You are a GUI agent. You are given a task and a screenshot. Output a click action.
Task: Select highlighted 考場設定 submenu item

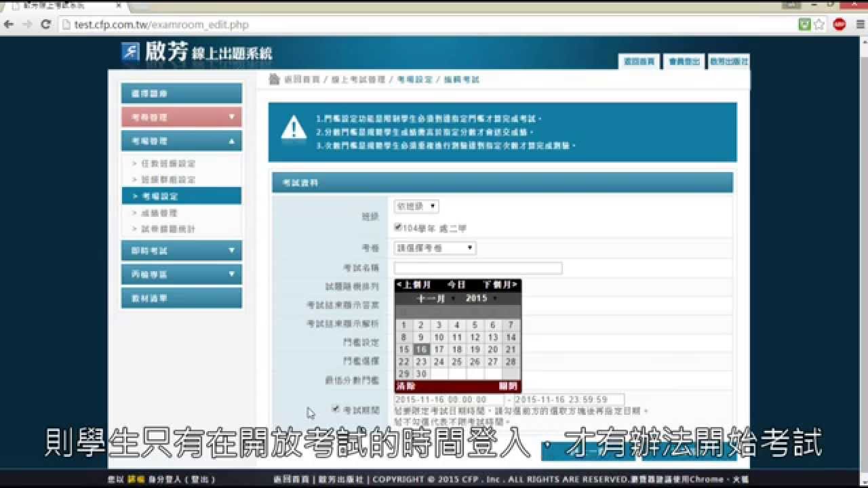[x=181, y=196]
